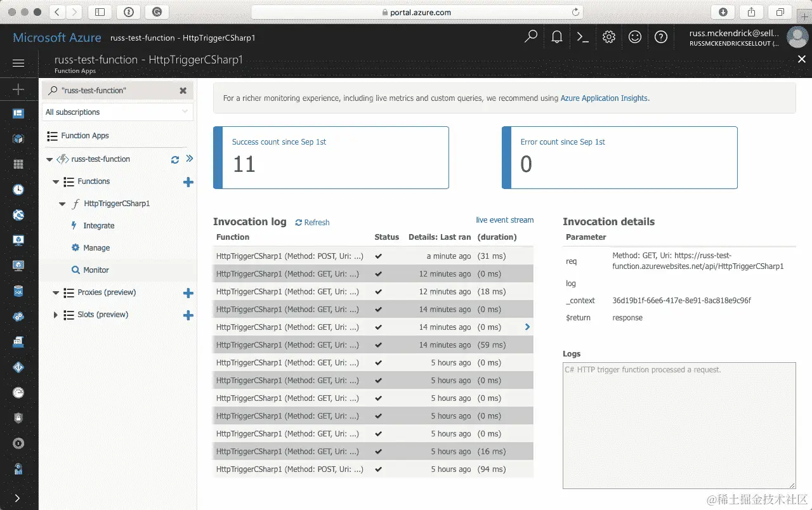This screenshot has height=510, width=812.
Task: Open Monitor under HttpTriggerCSharp1
Action: tap(96, 270)
